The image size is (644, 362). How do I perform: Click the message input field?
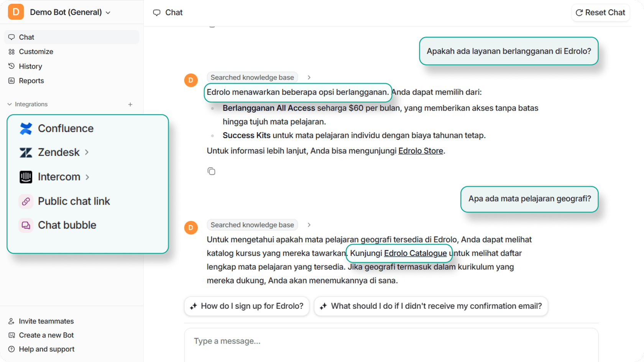point(391,341)
